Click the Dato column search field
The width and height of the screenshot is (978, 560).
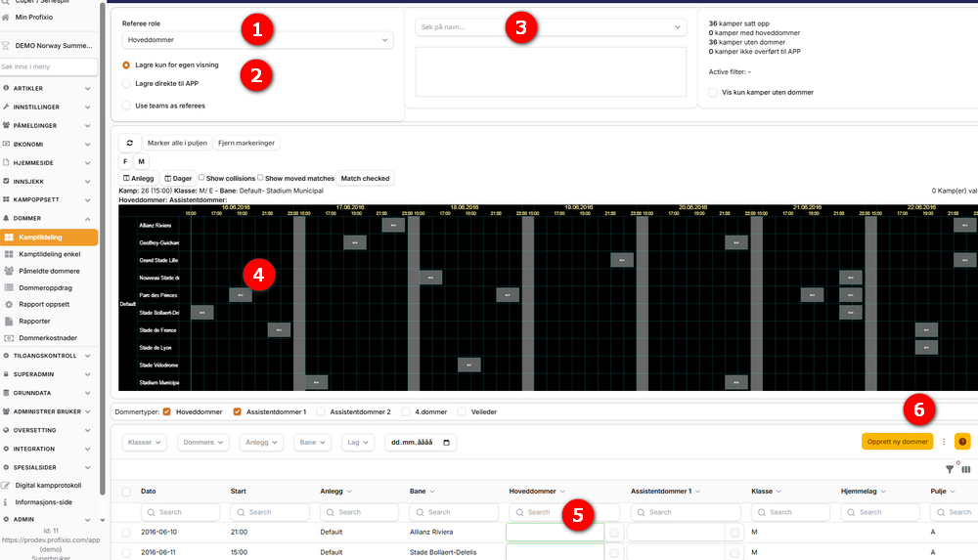[x=180, y=513]
